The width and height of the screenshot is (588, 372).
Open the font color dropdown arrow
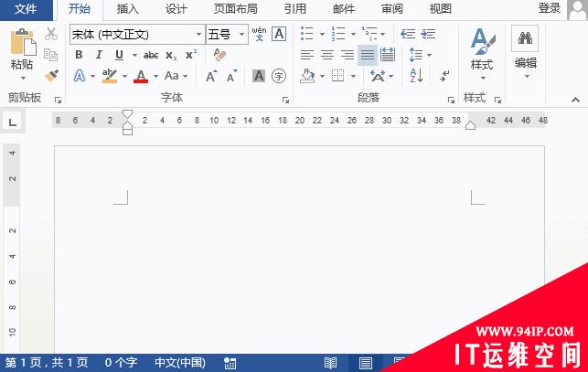[x=155, y=76]
